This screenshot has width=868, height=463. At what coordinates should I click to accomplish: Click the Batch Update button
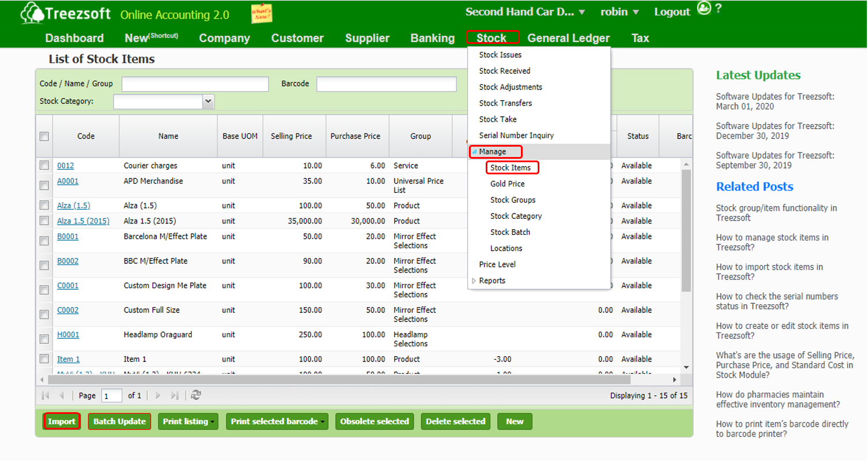[120, 421]
